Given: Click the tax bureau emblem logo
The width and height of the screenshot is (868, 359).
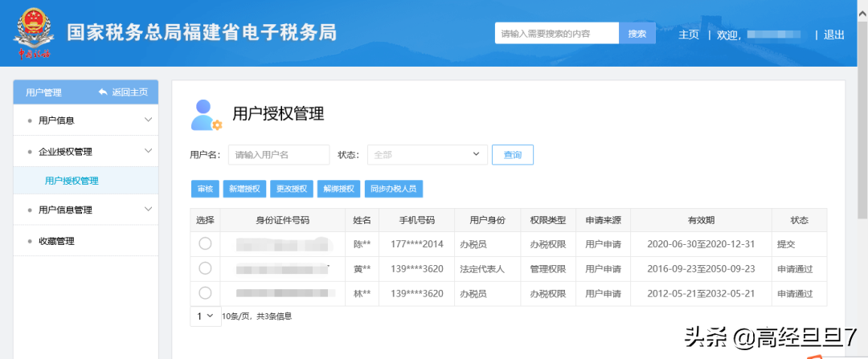Looking at the screenshot, I should pyautogui.click(x=34, y=33).
